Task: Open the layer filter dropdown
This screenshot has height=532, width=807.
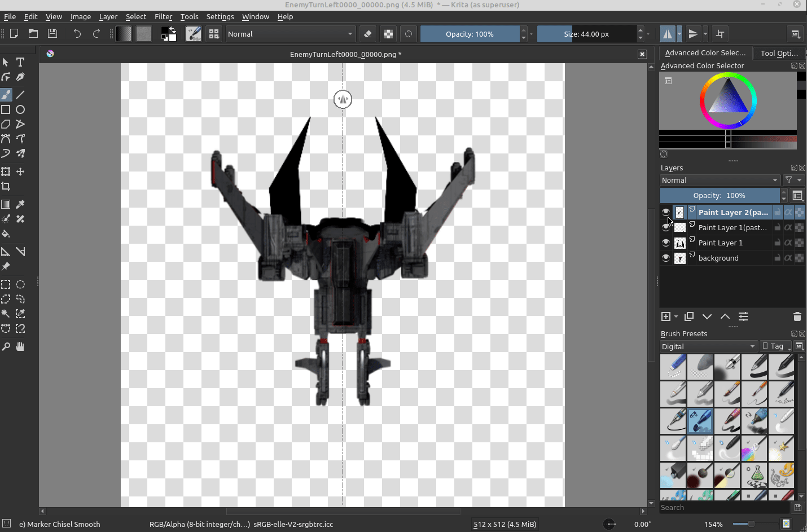Action: [793, 180]
